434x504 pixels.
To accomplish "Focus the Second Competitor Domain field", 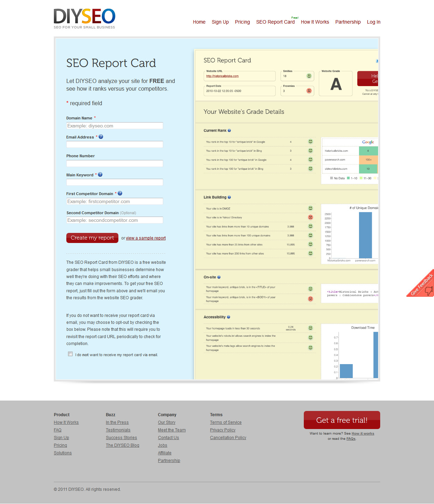I will tap(115, 220).
